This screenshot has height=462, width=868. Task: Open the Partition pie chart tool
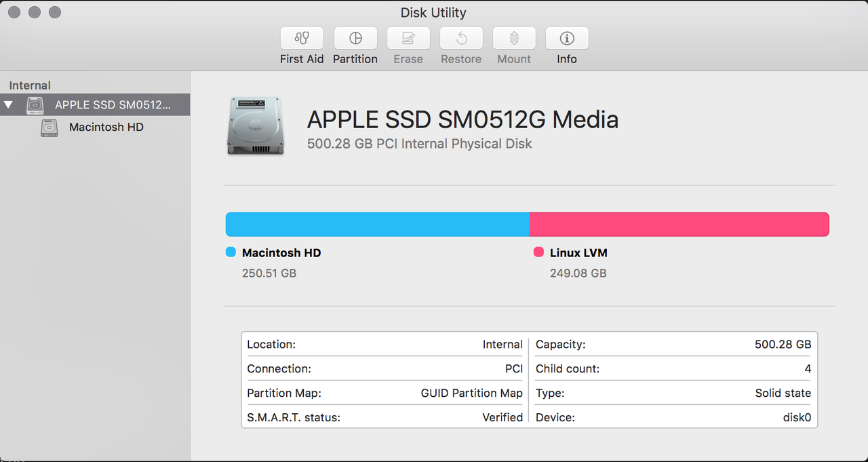click(x=355, y=38)
